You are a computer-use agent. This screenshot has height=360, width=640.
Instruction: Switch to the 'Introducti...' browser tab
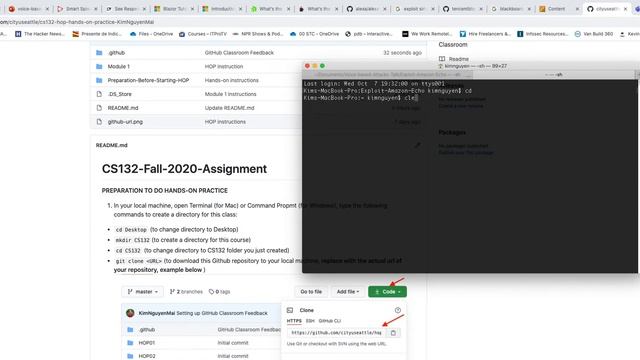click(x=221, y=9)
